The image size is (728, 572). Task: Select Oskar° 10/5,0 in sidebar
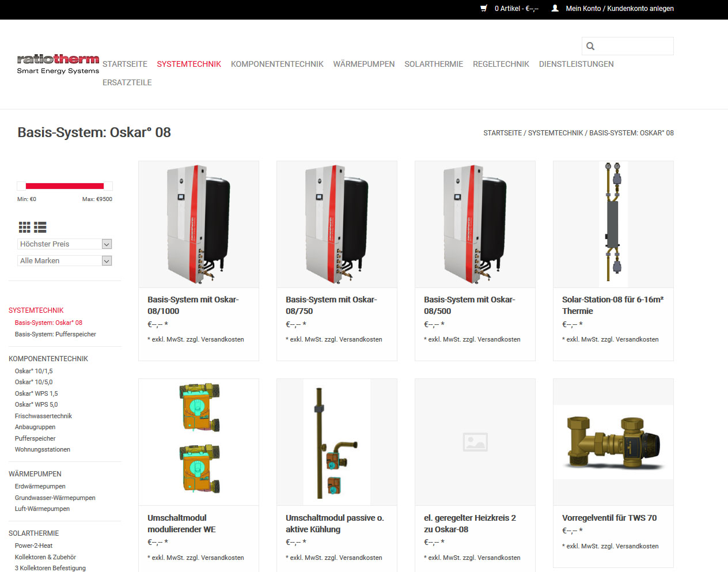33,382
